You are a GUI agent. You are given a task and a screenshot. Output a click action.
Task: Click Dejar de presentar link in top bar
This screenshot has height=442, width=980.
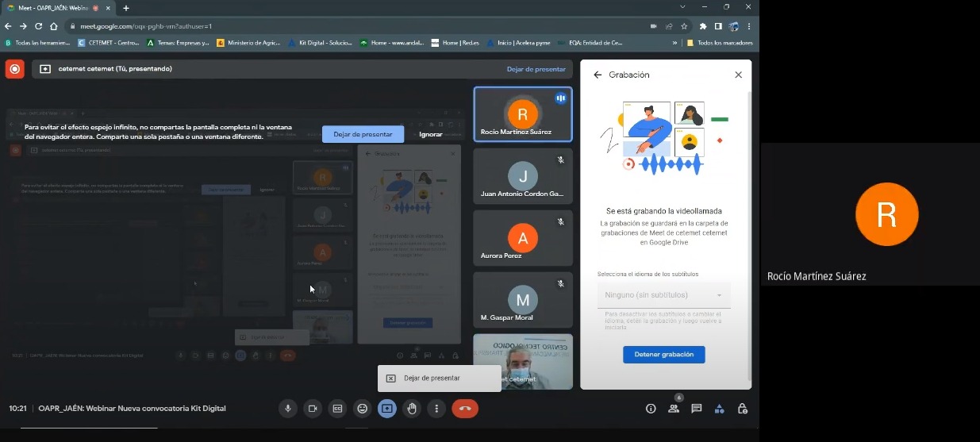point(536,69)
